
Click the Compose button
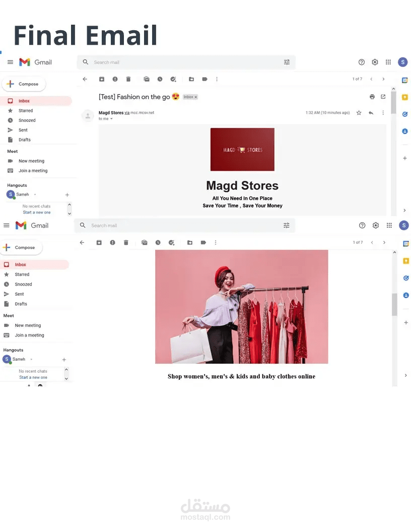coord(24,84)
